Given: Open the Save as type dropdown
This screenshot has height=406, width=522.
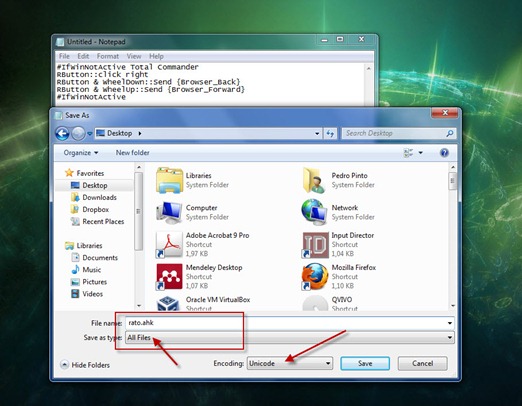Looking at the screenshot, I should (x=289, y=338).
